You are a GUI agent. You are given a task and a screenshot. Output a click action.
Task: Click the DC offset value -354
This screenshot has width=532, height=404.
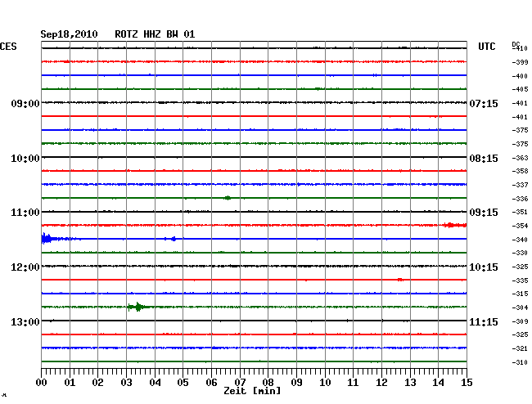click(x=520, y=226)
